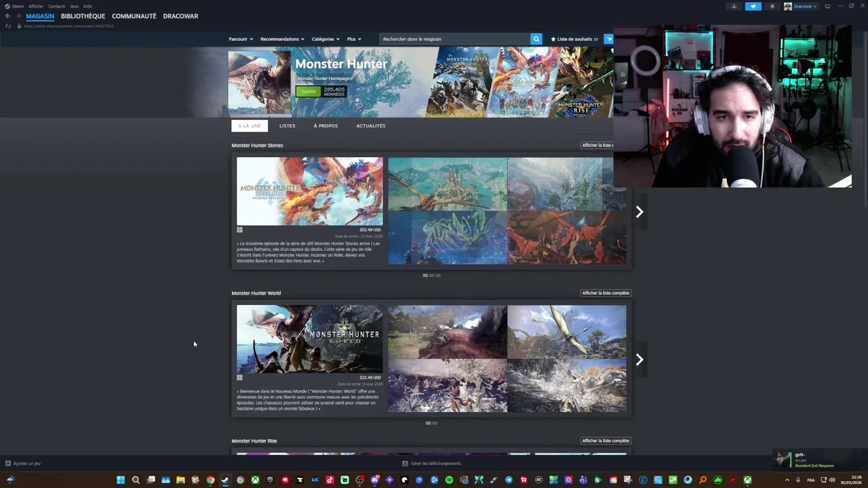Show hidden icons in system tray chevron
Screen dimensions: 868x488
pyautogui.click(x=787, y=480)
